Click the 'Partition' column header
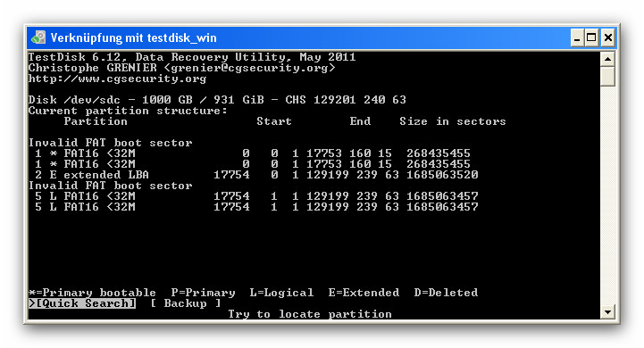 96,121
